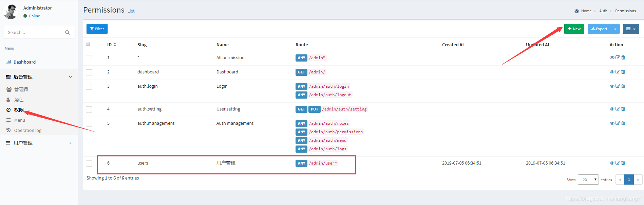Click the next page arrow
The height and width of the screenshot is (205, 644).
click(x=638, y=180)
